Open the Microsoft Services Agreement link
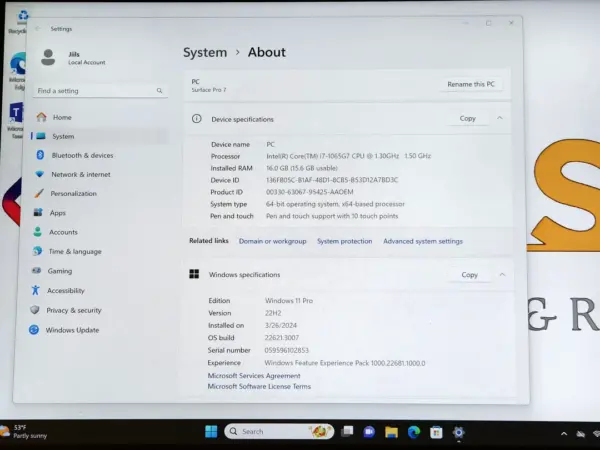Image resolution: width=600 pixels, height=450 pixels. 254,376
